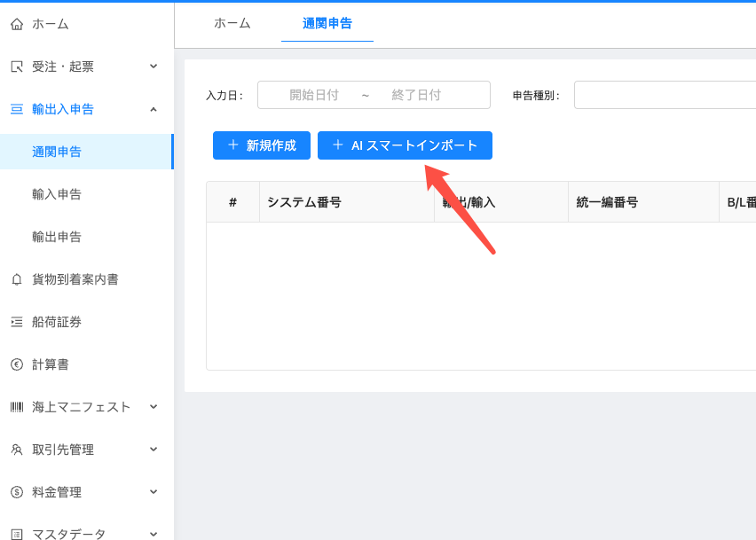Click the 終了日付 date field
This screenshot has width=756, height=540.
tap(416, 95)
